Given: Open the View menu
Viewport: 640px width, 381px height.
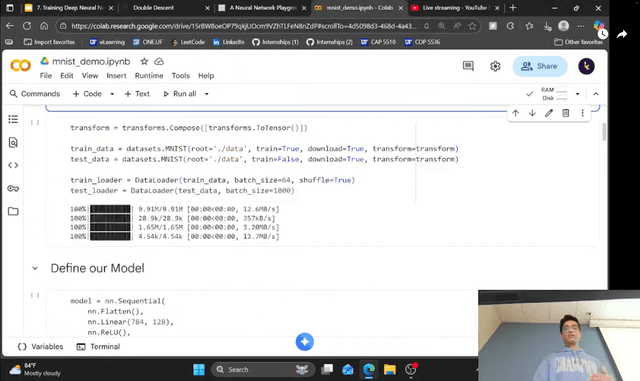Looking at the screenshot, I should point(90,76).
